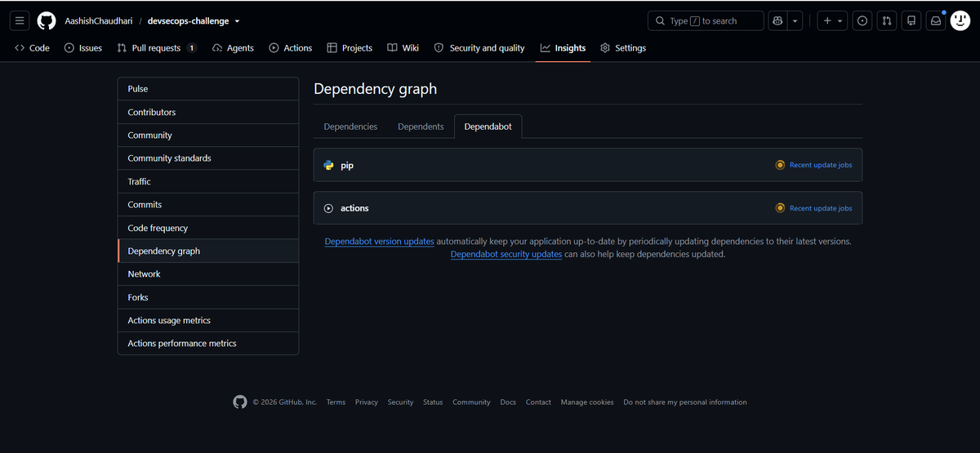The width and height of the screenshot is (980, 453).
Task: Go to GitHub homepage via Octocat logo
Action: tap(47, 20)
